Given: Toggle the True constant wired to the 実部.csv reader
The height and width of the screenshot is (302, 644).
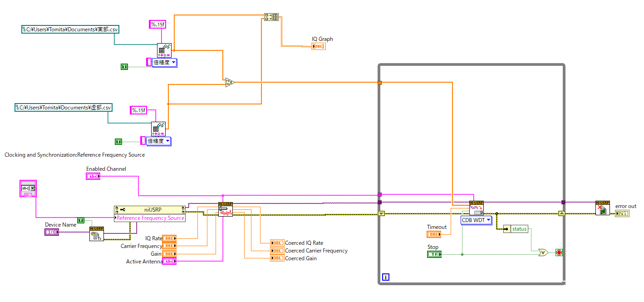Looking at the screenshot, I should click(124, 67).
